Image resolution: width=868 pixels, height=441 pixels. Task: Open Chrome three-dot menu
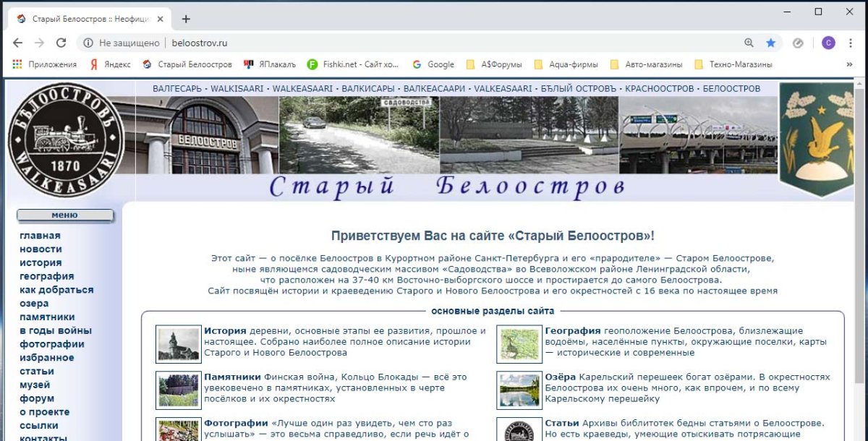click(852, 43)
